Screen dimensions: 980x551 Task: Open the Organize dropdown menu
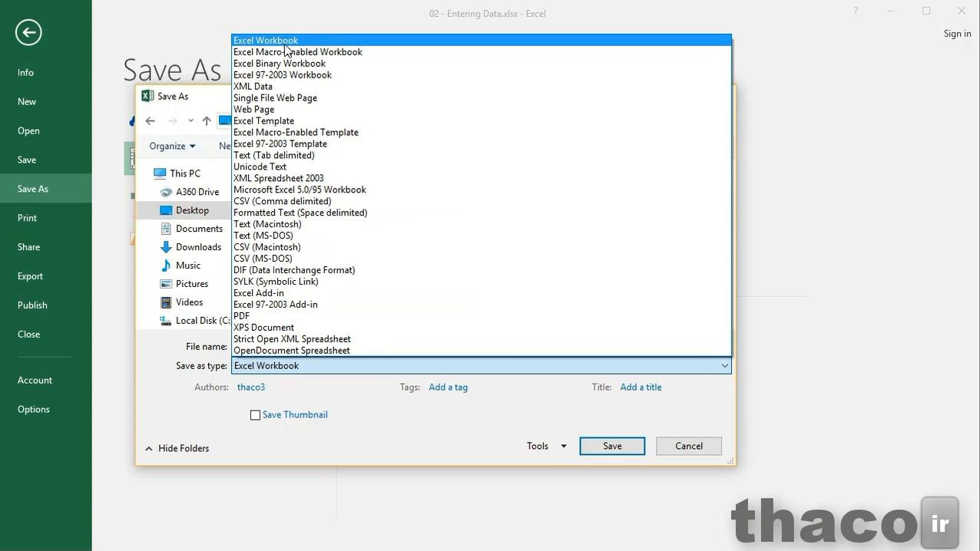(172, 146)
